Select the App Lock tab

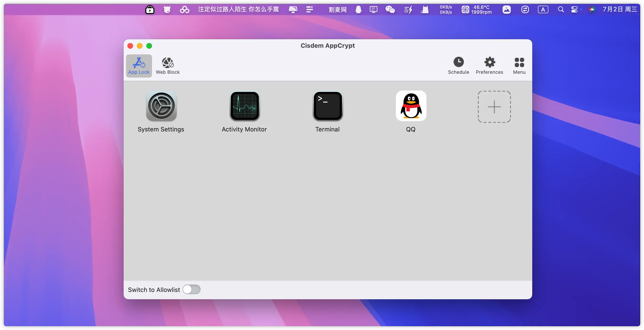pyautogui.click(x=139, y=66)
